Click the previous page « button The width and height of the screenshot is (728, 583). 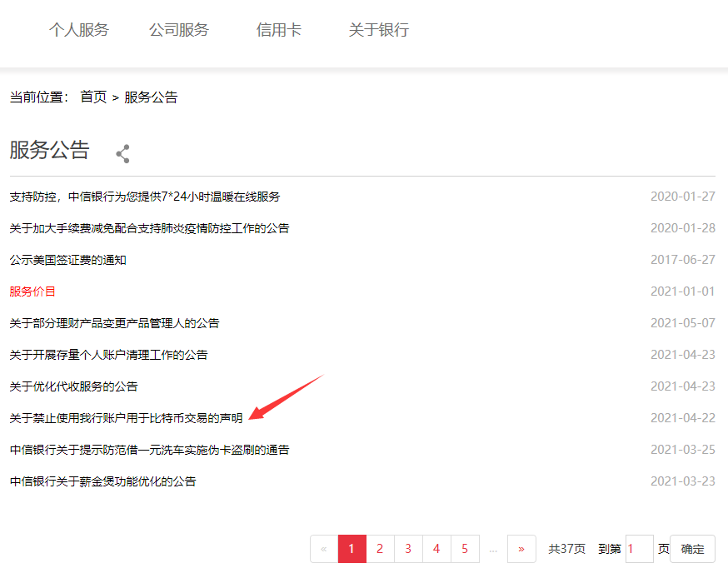(x=324, y=549)
